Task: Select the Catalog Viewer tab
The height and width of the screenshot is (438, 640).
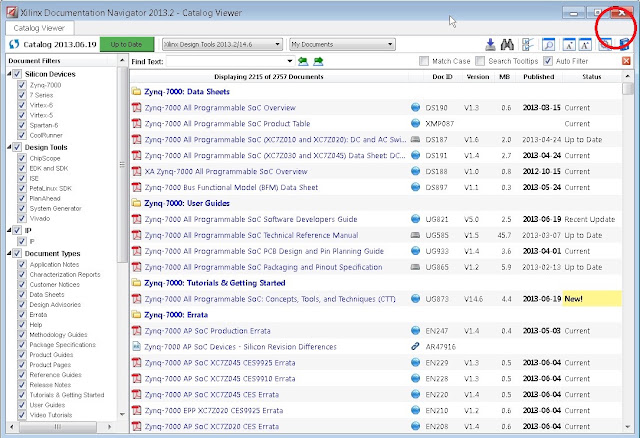Action: (39, 28)
